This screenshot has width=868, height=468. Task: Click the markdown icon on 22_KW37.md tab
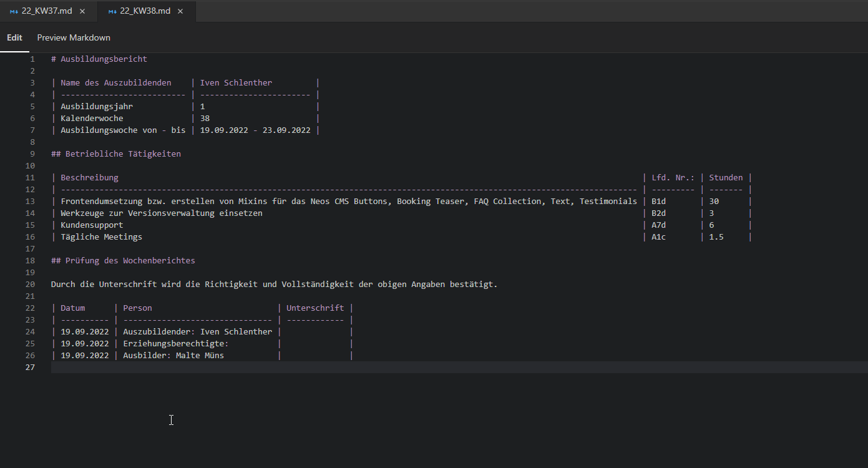(x=14, y=11)
